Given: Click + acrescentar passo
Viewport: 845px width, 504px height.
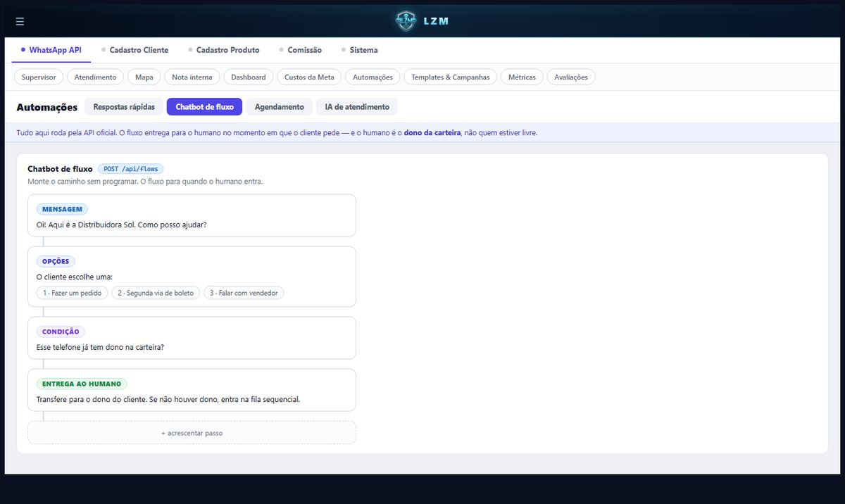Looking at the screenshot, I should click(x=192, y=433).
